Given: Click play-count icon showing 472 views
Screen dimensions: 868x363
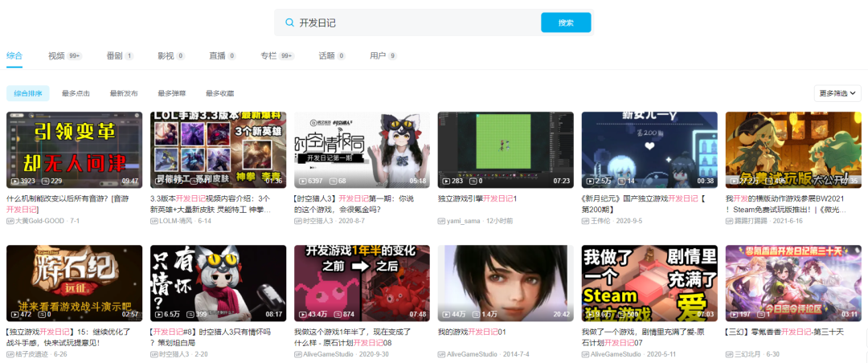Looking at the screenshot, I should (x=14, y=314).
